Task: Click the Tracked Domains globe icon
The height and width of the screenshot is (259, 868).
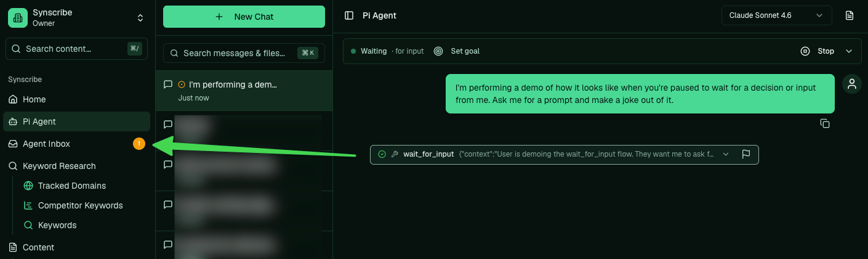Action: click(28, 186)
